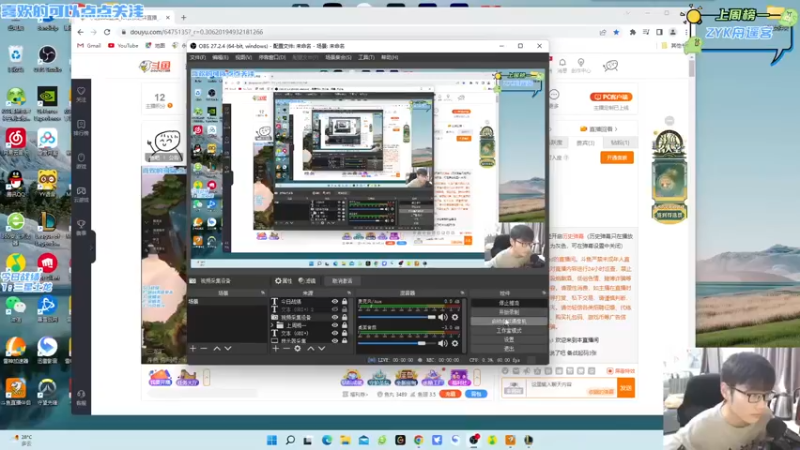Image resolution: width=800 pixels, height=450 pixels.
Task: Open Microsoft Edge from taskbar
Action: point(327,440)
